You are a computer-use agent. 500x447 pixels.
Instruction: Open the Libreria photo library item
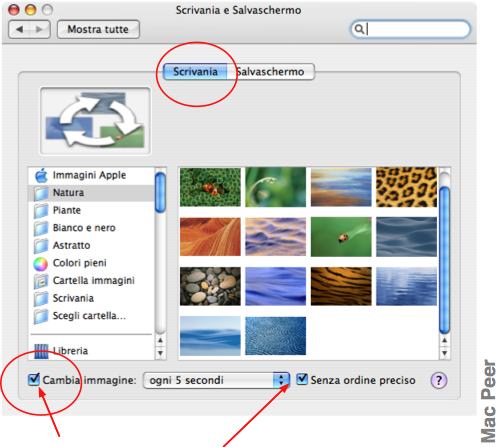pyautogui.click(x=61, y=351)
